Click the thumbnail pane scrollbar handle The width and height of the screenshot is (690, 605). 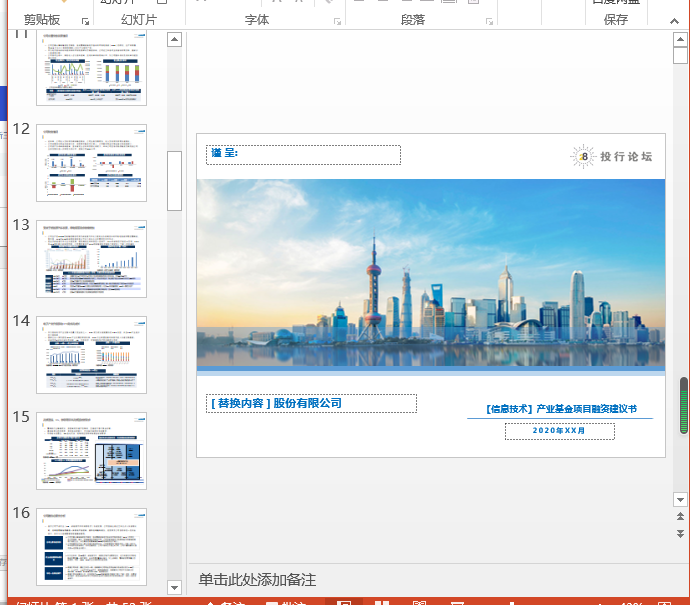tap(174, 181)
